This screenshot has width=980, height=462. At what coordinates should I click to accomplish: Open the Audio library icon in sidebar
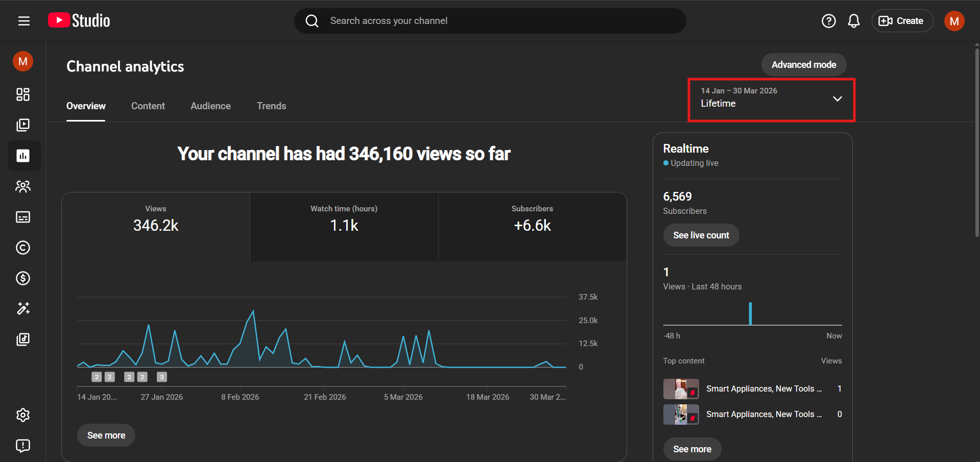(23, 339)
